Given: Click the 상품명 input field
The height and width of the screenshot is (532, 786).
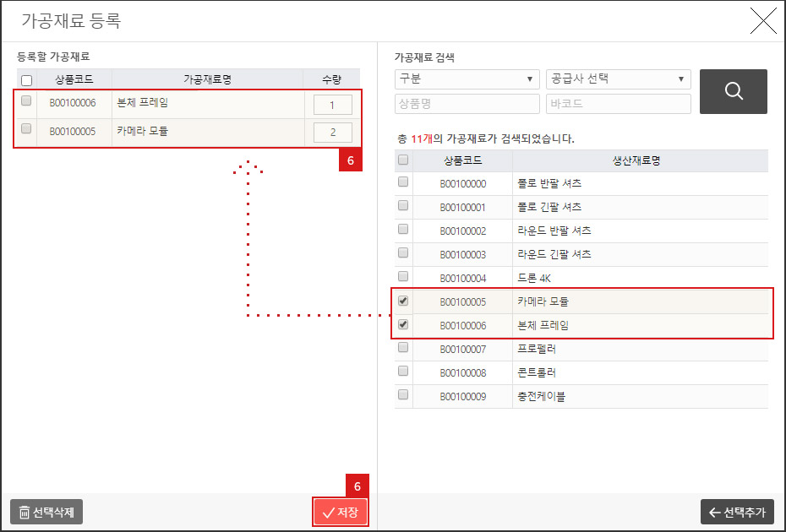Looking at the screenshot, I should click(466, 102).
